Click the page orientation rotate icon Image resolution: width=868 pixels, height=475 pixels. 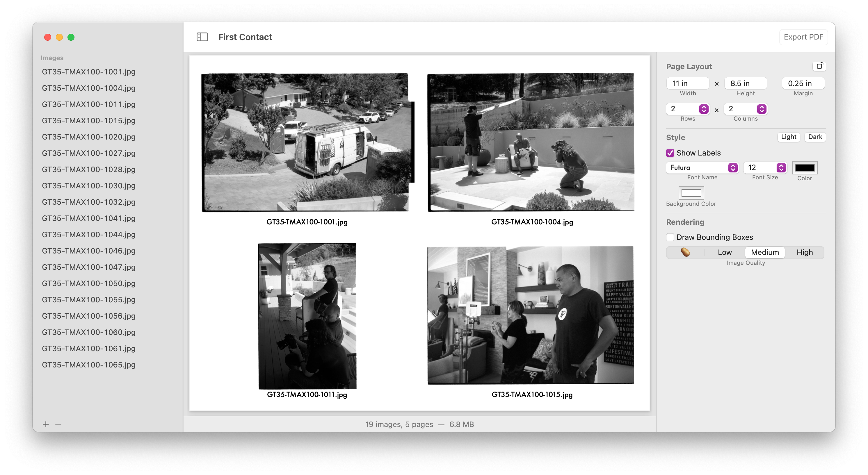coord(819,66)
